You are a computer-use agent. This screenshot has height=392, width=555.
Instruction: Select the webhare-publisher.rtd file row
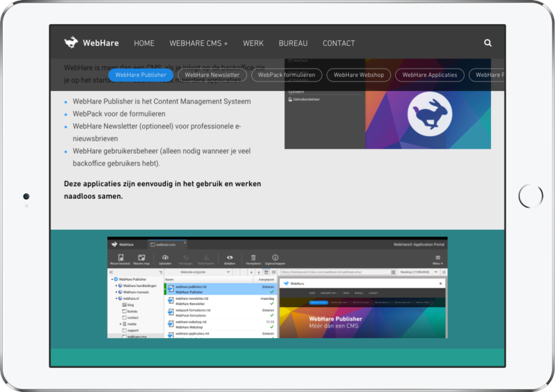(x=219, y=288)
